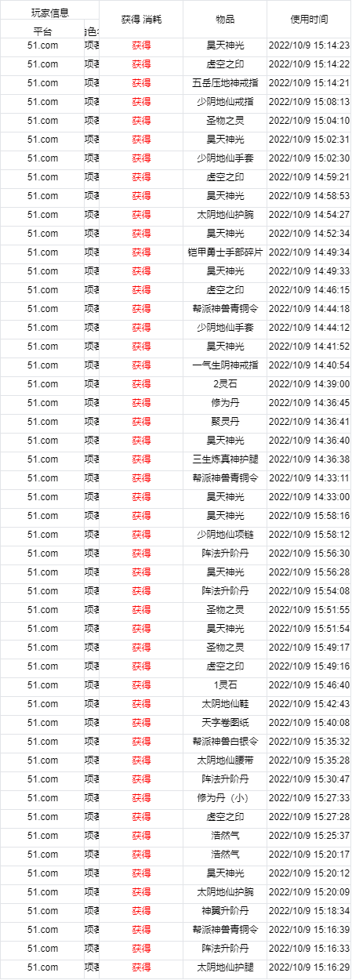Click the timestamp 2022/10/9 15:02:31
Screen dimensions: 352x980
(309, 140)
